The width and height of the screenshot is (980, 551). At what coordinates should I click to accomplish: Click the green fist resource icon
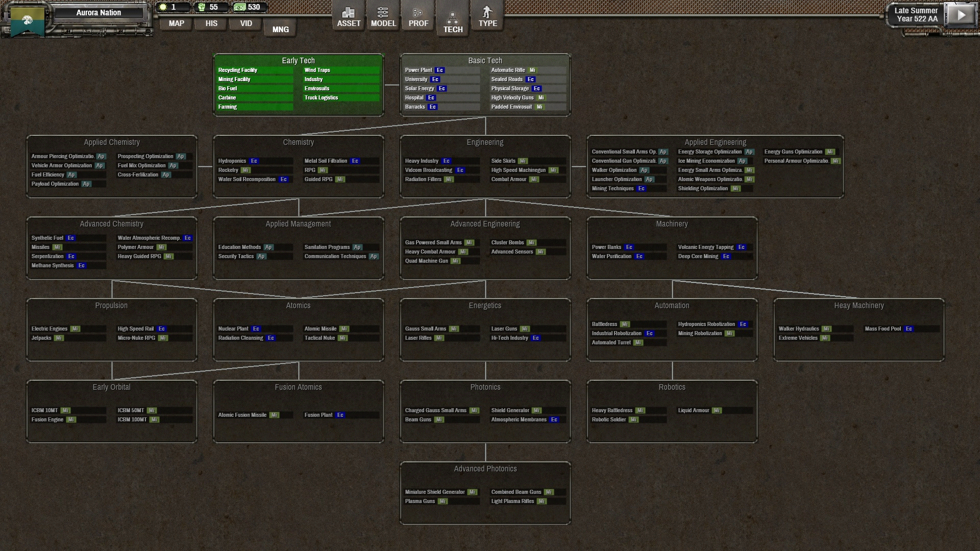coord(202,7)
